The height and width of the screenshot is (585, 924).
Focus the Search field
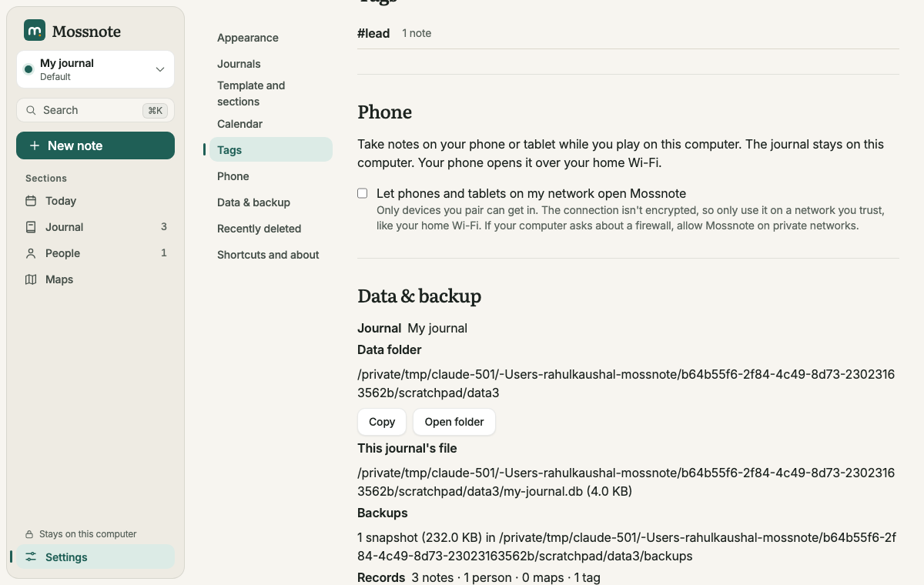coord(95,110)
